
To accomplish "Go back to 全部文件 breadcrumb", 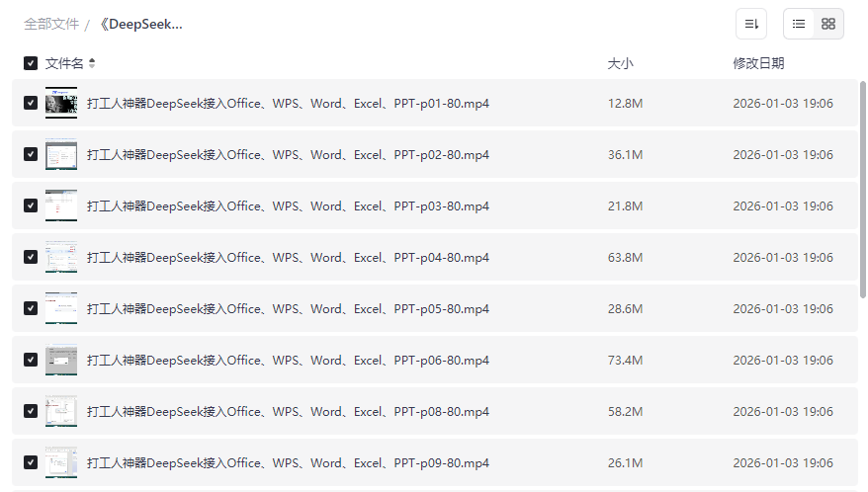I will [x=51, y=24].
